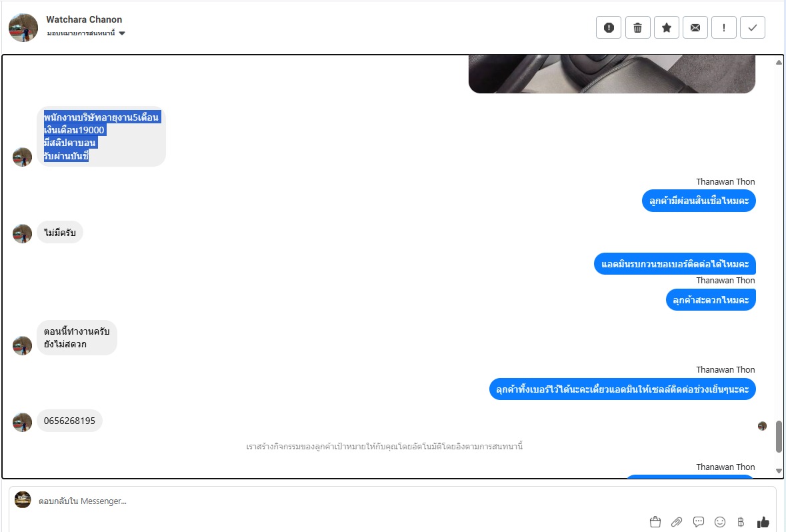Mark conversation as spam with exclamation-circle icon
The image size is (786, 532).
[609, 27]
